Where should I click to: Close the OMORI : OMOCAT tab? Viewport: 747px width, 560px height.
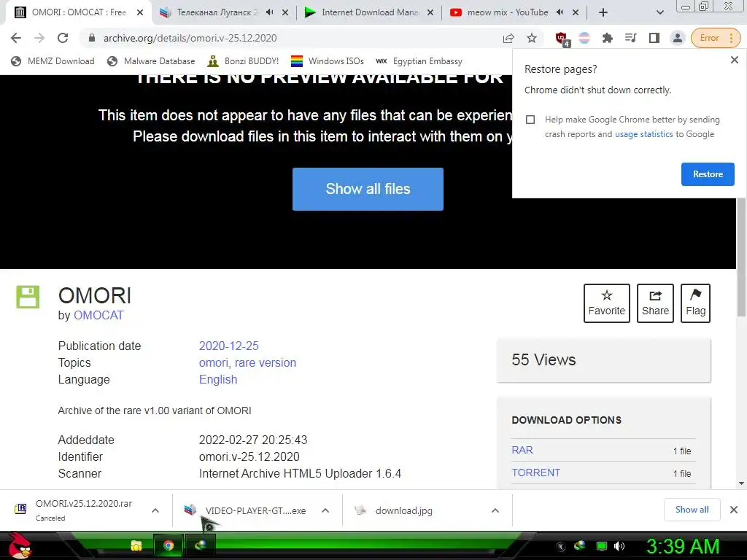(x=140, y=12)
